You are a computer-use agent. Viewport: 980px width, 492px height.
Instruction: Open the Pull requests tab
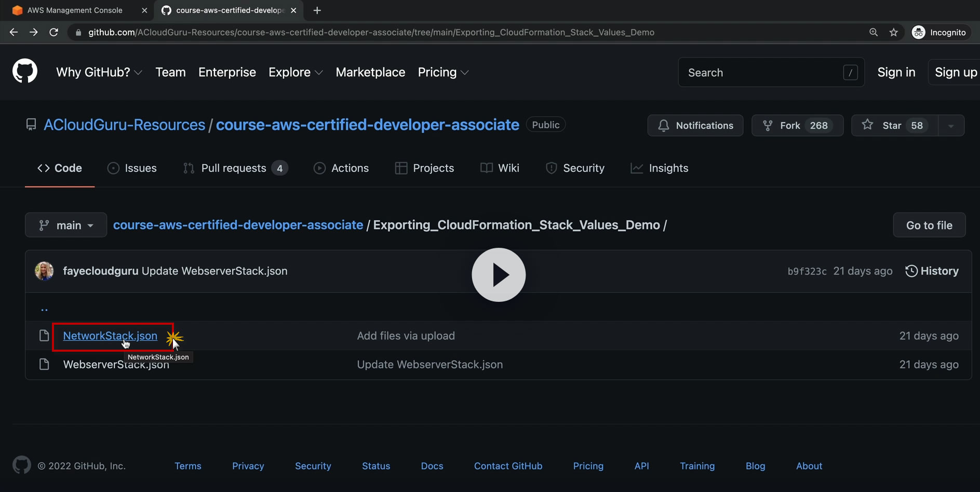coord(235,168)
